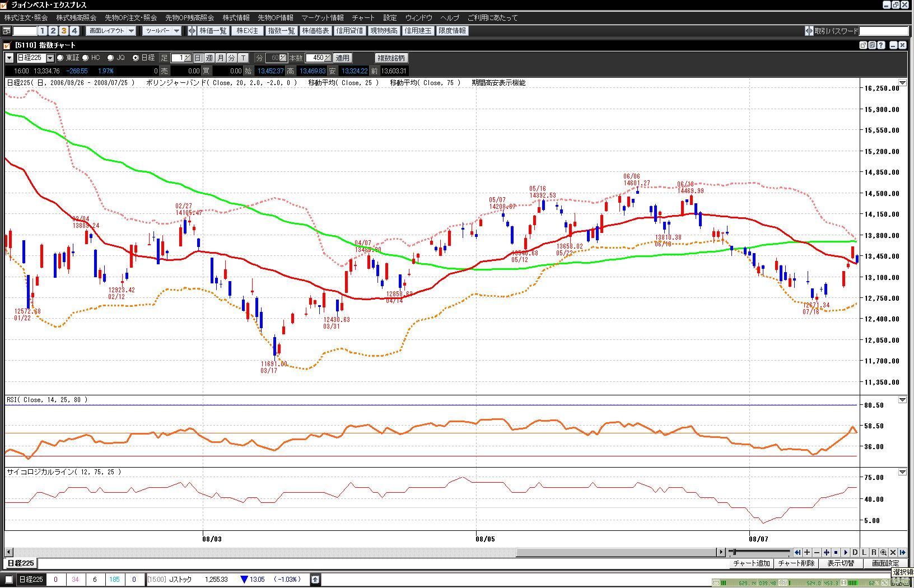Select the JQ radio button
The width and height of the screenshot is (914, 588).
click(x=110, y=58)
